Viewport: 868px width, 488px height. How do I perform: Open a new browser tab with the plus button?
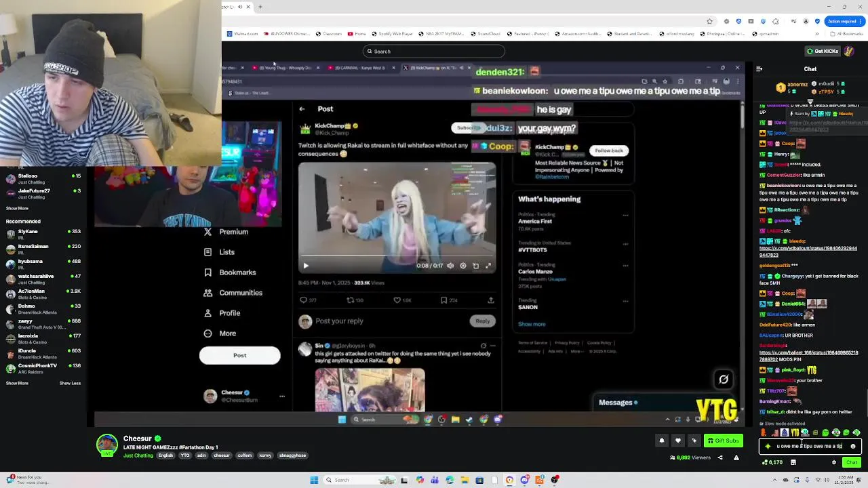click(x=260, y=7)
